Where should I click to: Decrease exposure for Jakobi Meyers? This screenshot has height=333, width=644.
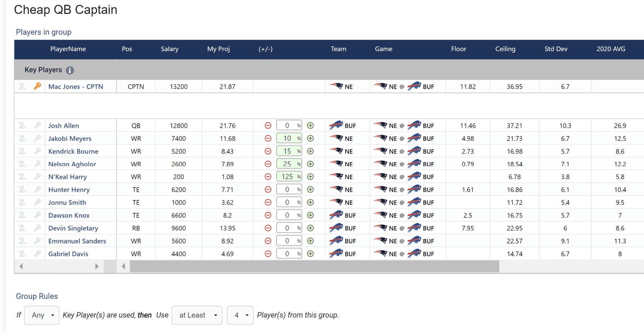click(x=268, y=138)
